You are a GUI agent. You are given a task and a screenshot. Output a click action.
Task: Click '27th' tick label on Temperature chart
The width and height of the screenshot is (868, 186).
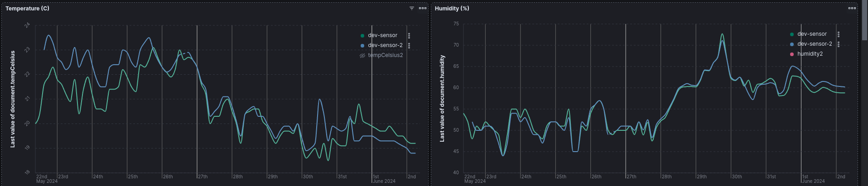click(x=203, y=176)
